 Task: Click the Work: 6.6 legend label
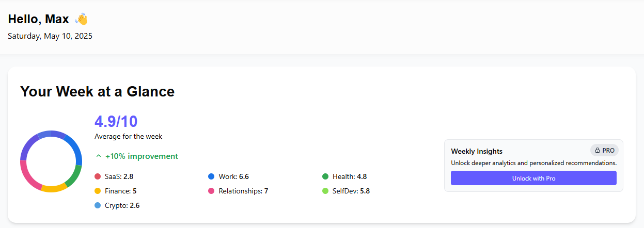[x=234, y=176]
